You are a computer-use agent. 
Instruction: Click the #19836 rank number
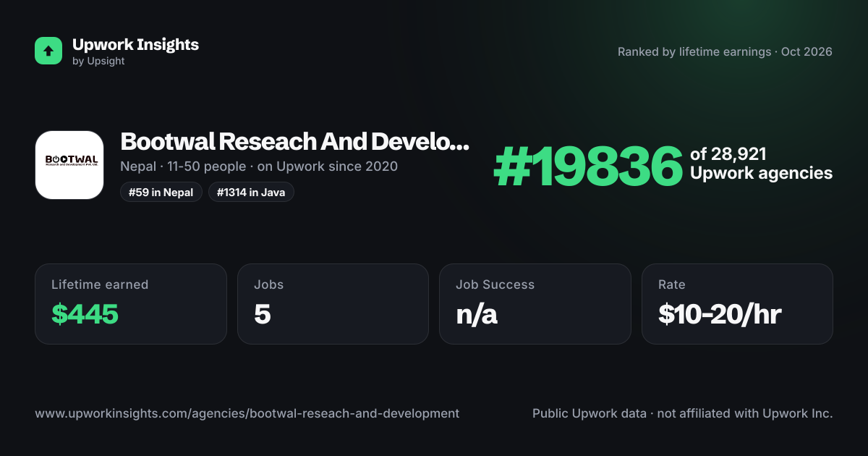[588, 166]
